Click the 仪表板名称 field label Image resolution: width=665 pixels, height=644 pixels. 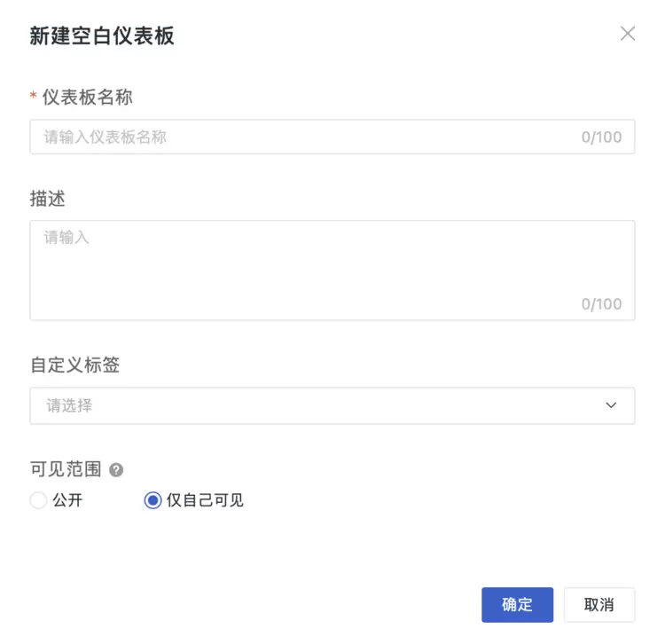[x=87, y=97]
